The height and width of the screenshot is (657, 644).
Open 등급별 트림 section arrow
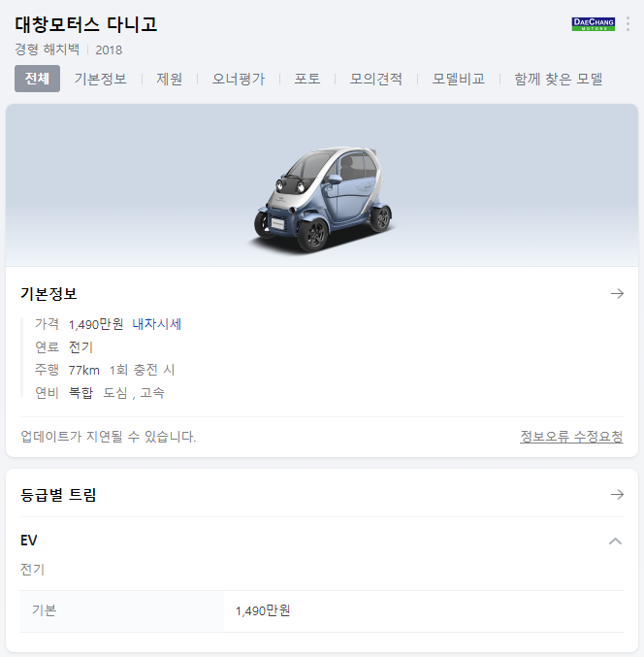tap(617, 494)
